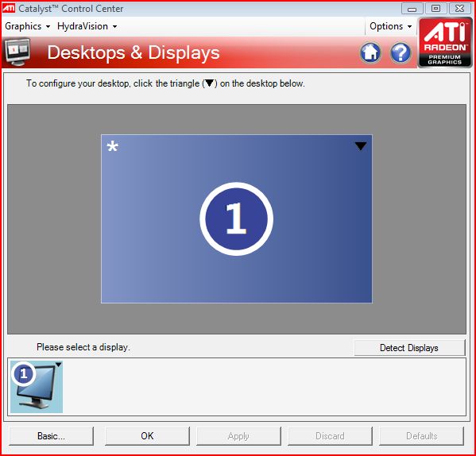Screen dimensions: 476x456
Task: Minimize the Catalyst Control Center window
Action: click(x=412, y=9)
